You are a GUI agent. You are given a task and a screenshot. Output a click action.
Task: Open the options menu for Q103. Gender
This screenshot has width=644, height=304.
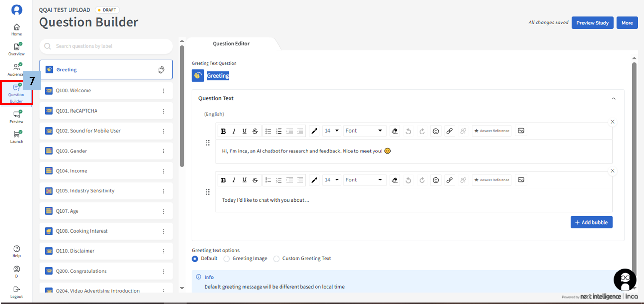coord(163,151)
